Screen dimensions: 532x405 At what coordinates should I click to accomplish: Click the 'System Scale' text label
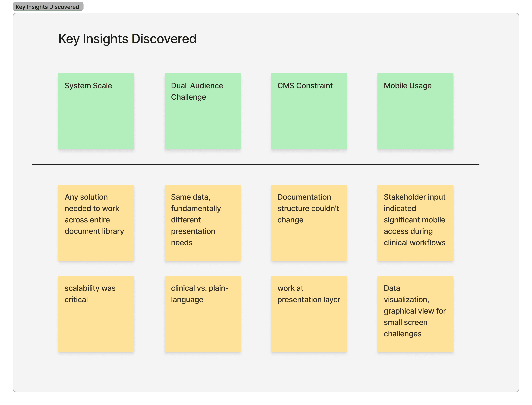[88, 86]
